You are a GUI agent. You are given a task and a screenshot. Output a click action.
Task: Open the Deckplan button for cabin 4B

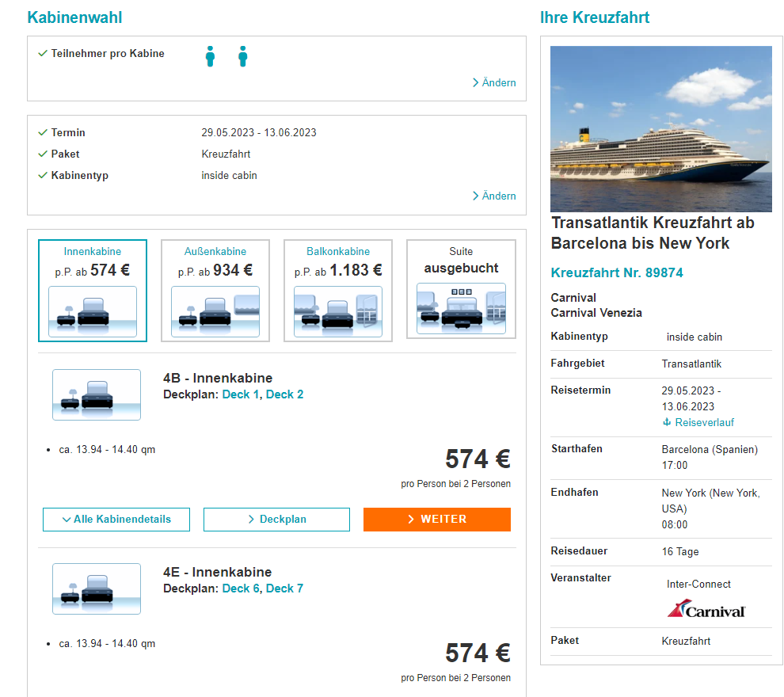pyautogui.click(x=276, y=520)
